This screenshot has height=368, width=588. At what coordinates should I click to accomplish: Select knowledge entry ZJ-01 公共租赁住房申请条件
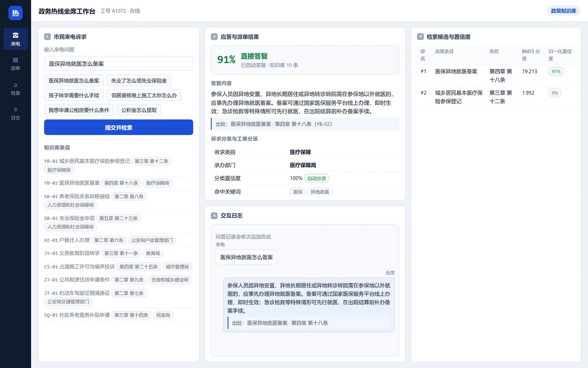(118, 280)
